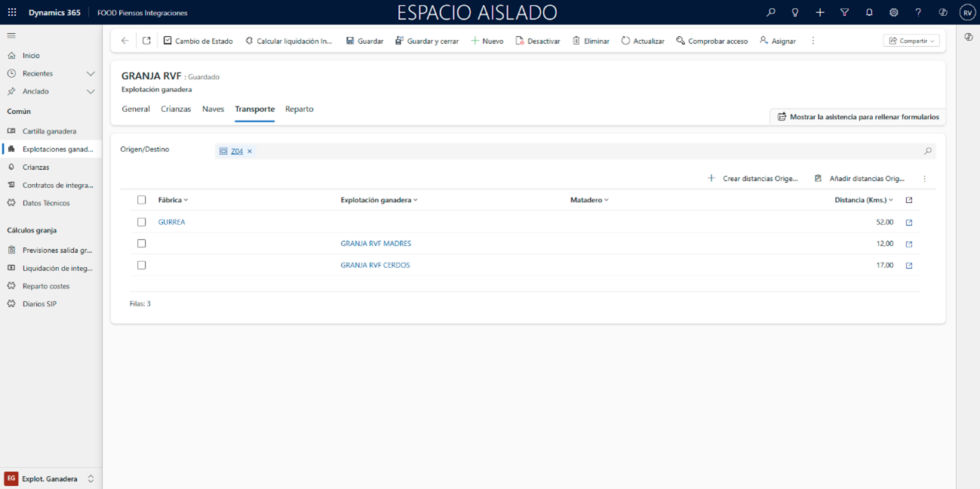Click the app launcher waffle icon
This screenshot has height=489, width=980.
pos(12,13)
